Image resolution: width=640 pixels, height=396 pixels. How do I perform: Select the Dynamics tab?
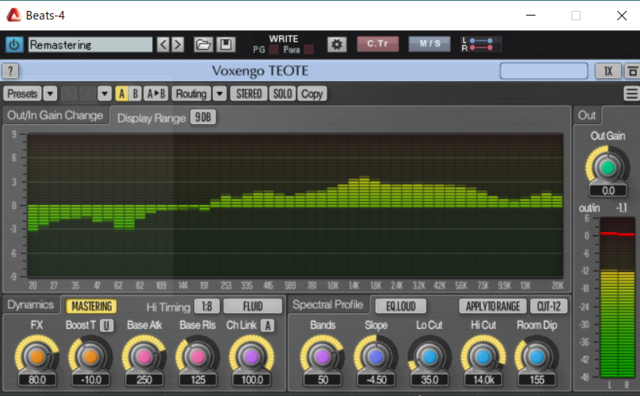click(31, 305)
